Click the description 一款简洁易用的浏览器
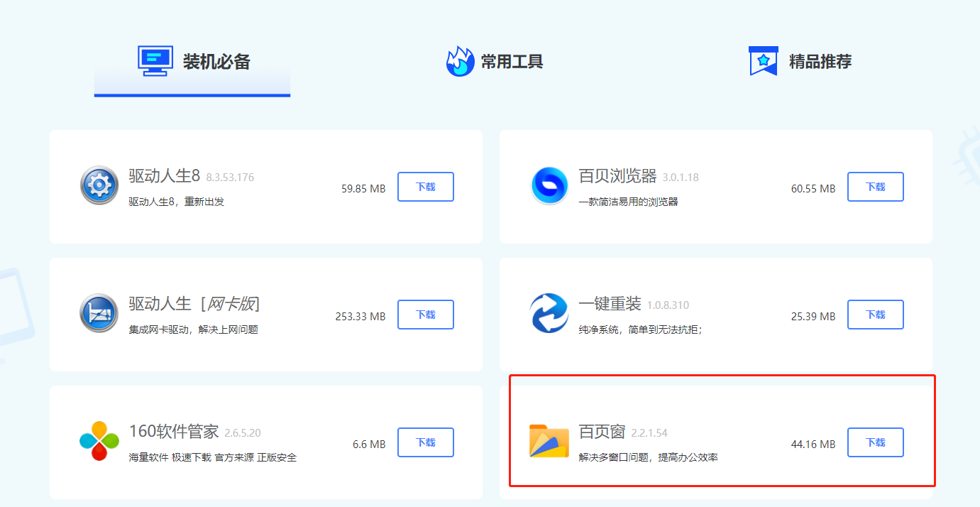This screenshot has width=980, height=507. coord(629,202)
